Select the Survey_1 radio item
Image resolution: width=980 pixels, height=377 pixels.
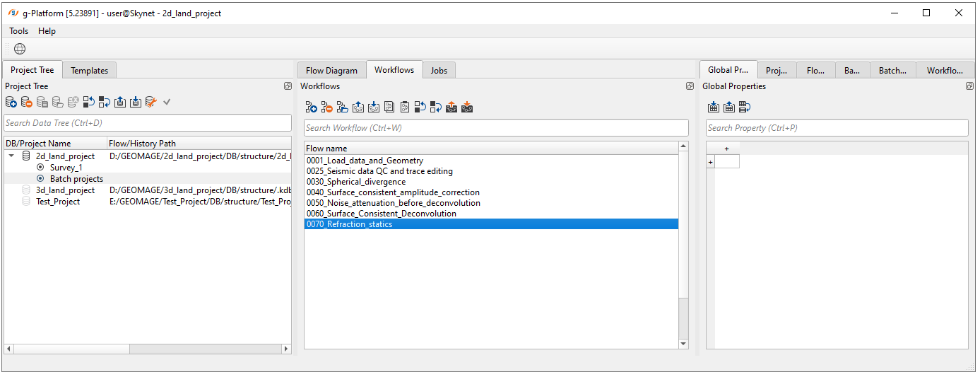point(40,168)
